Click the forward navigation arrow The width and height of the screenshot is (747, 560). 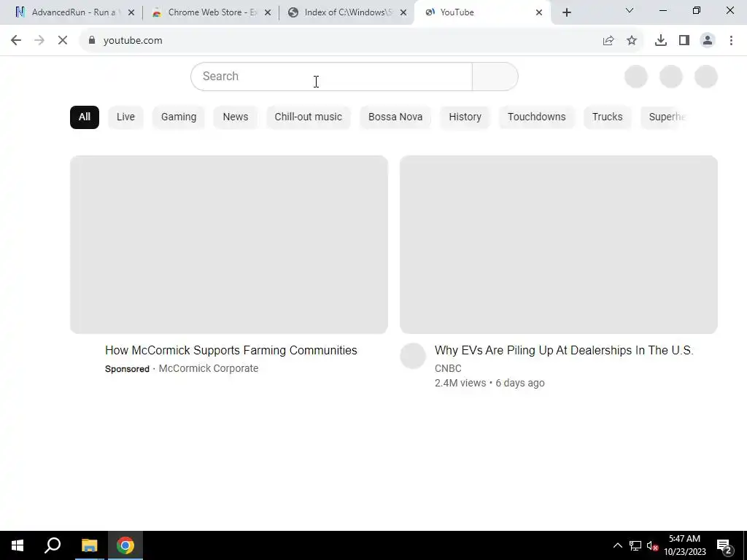tap(39, 41)
